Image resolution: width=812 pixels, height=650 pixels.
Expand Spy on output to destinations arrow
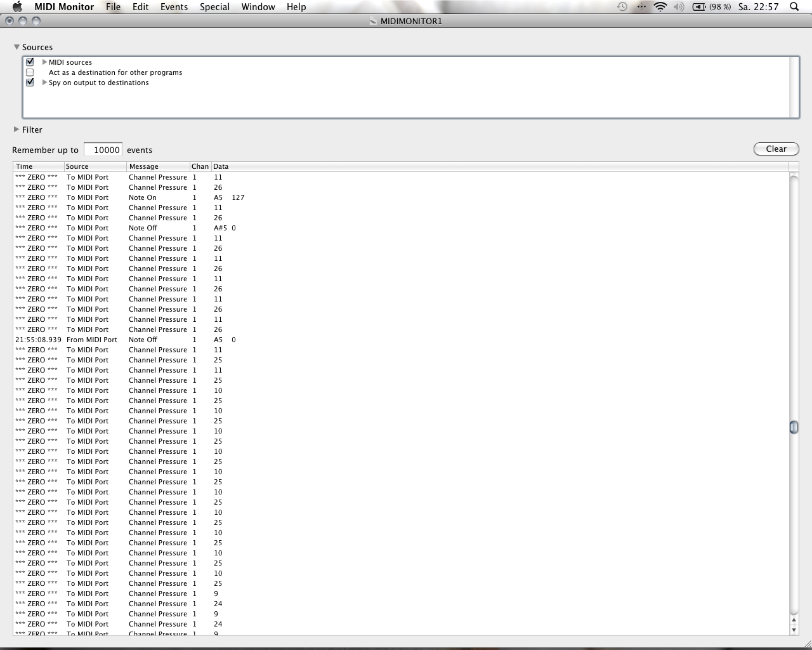pyautogui.click(x=44, y=83)
